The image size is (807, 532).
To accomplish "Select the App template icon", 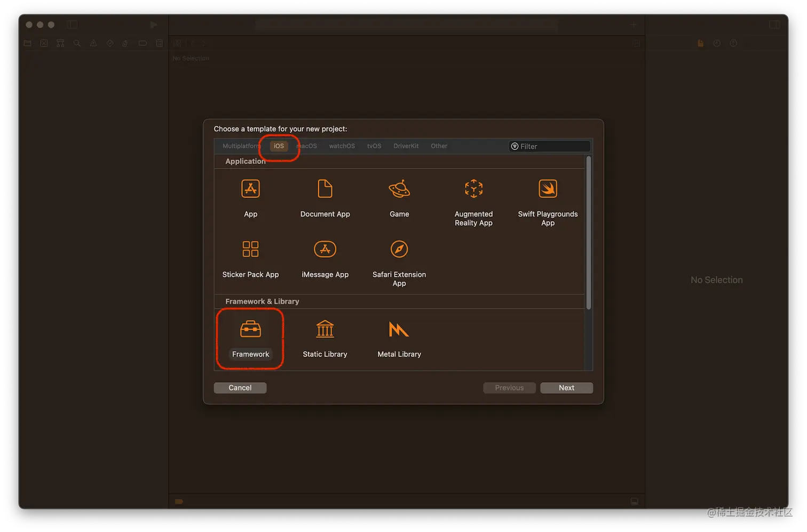I will pos(250,189).
